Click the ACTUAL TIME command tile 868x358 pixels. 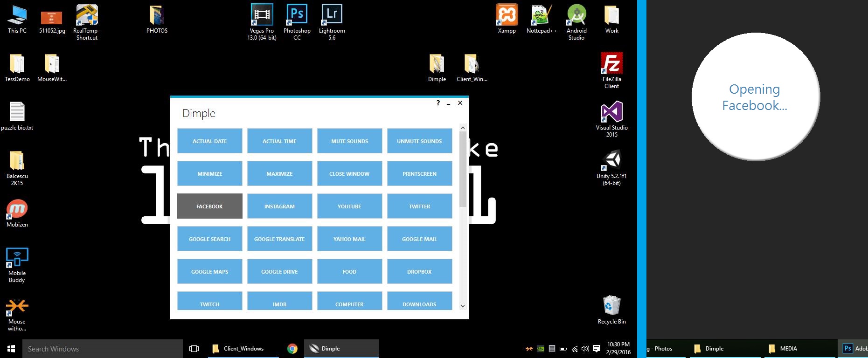(279, 141)
